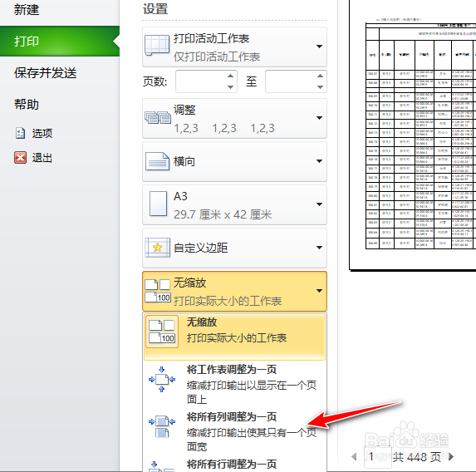This screenshot has width=476, height=472.
Task: Click the A3 paper size icon
Action: [x=158, y=204]
